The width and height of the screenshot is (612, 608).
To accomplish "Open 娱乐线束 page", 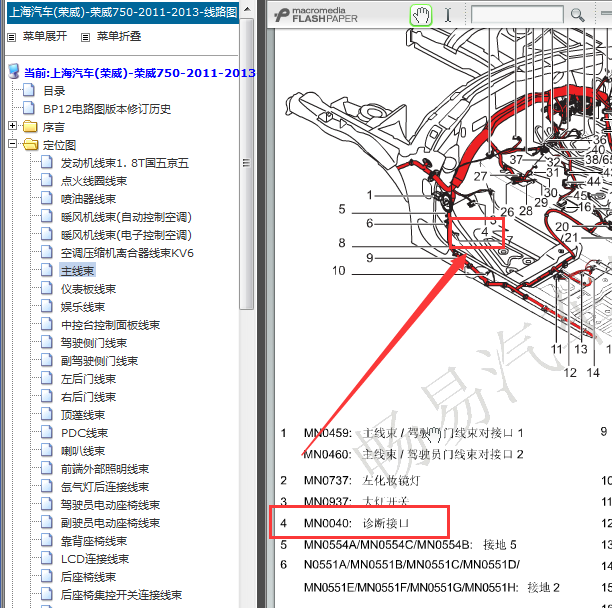I will click(x=83, y=307).
